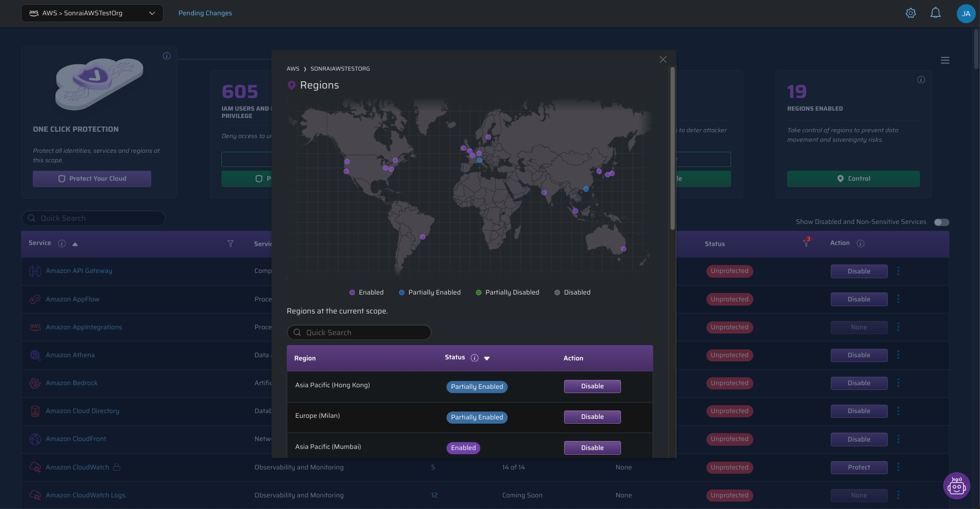Click Partially Enabled badge for Europe (Milan)
Viewport: 980px width, 509px height.
477,417
